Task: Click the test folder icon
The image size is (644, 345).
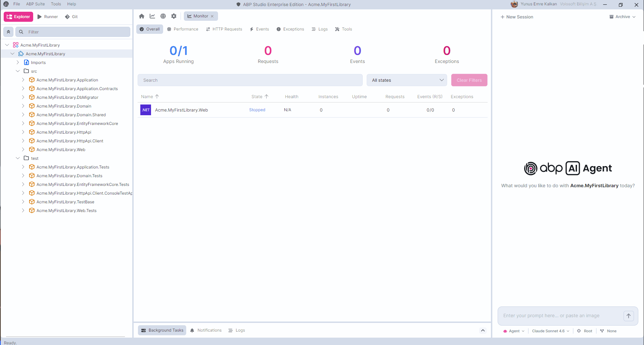Action: [26, 158]
